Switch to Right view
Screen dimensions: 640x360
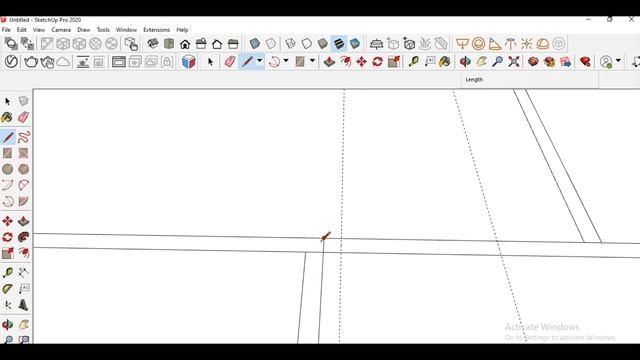201,44
